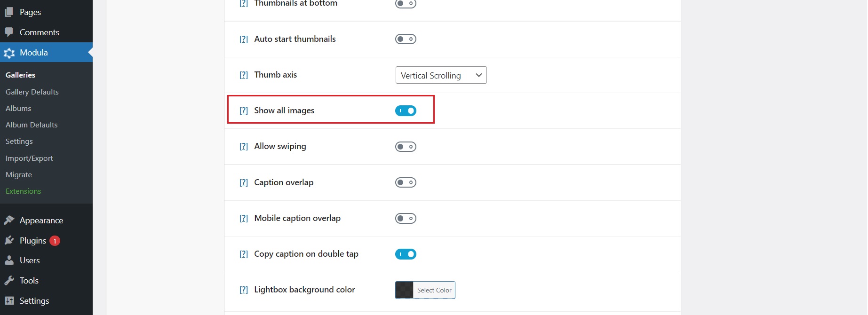Open the green Extensions link
This screenshot has height=315, width=868.
click(x=24, y=191)
